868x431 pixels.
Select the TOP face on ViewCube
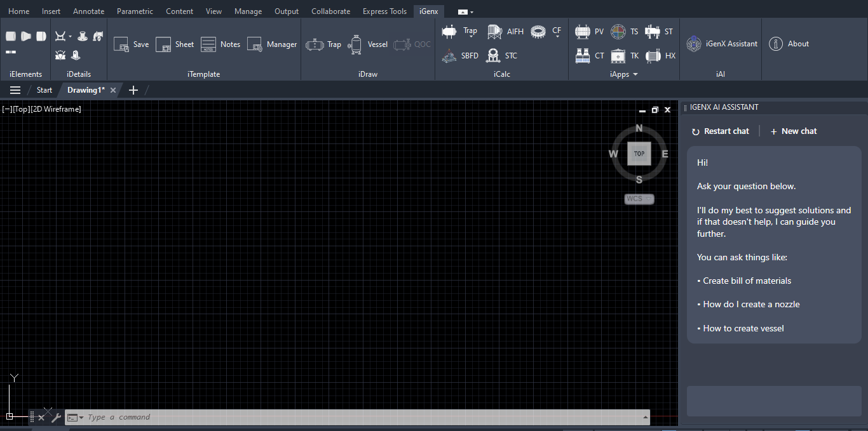tap(639, 154)
